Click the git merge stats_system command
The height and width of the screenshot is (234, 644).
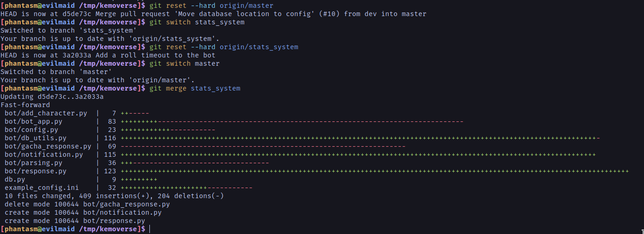(x=195, y=88)
